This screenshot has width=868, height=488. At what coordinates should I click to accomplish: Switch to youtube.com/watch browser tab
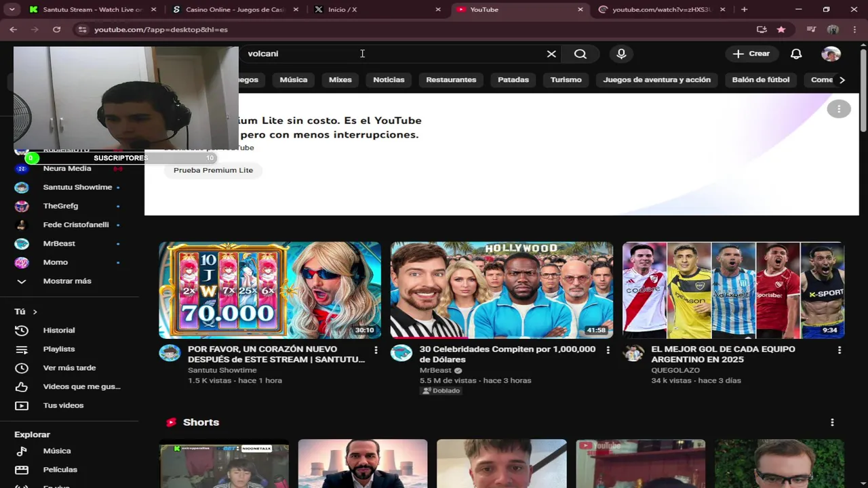(x=662, y=9)
